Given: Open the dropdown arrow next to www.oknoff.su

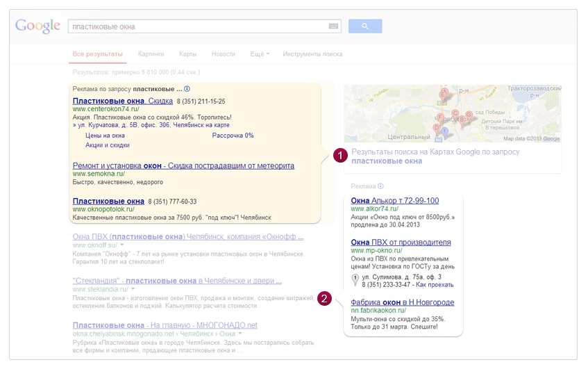Looking at the screenshot, I should point(122,245).
